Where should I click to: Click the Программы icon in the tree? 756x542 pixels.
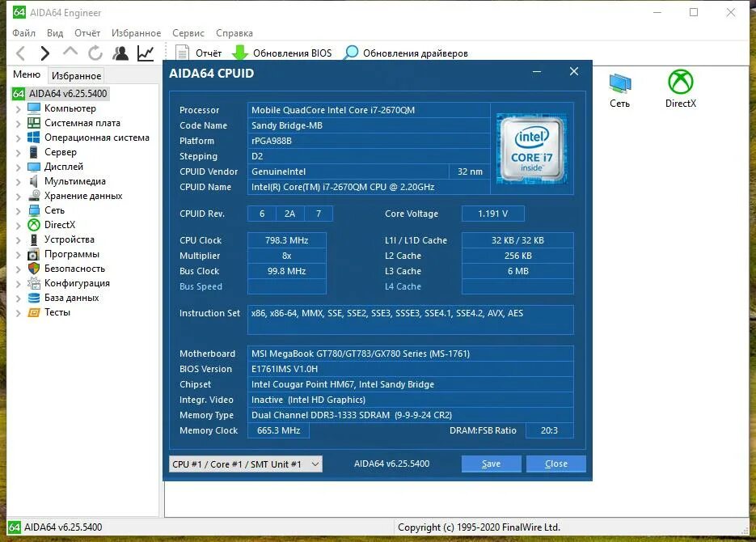[34, 254]
